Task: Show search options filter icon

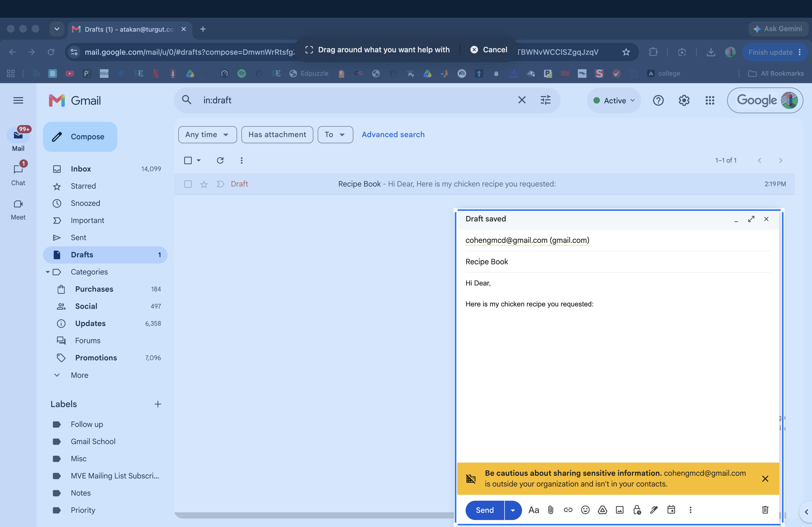Action: [546, 100]
